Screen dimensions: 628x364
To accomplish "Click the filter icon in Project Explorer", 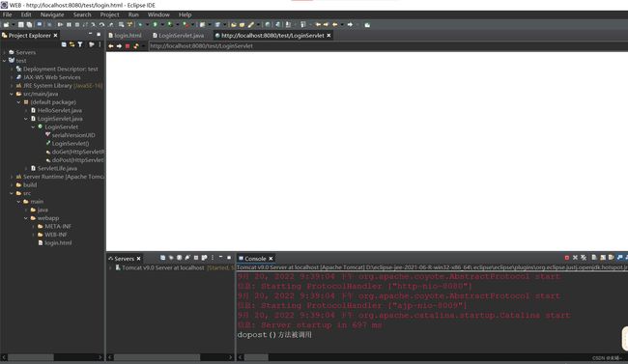I will [80, 44].
